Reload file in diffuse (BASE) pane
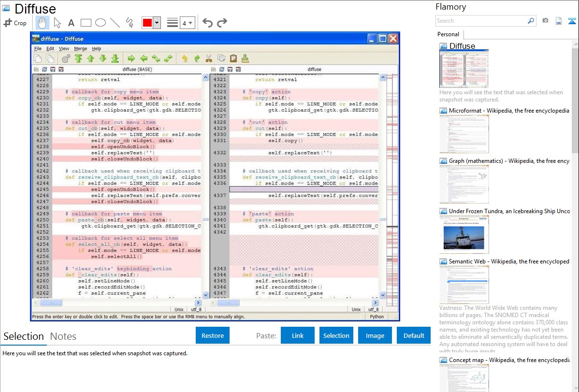Screen dimensions: 579x392 [x=44, y=70]
